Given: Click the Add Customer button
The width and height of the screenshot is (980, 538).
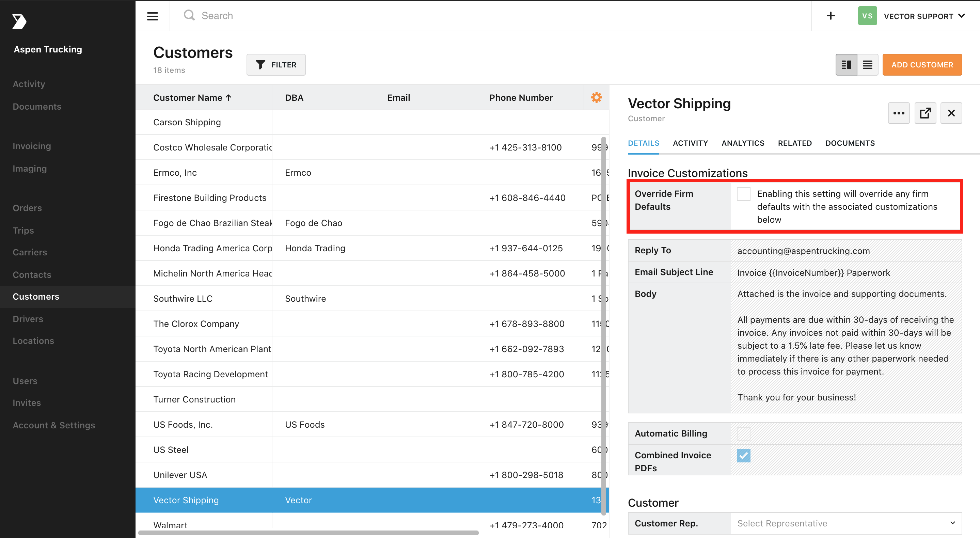Looking at the screenshot, I should tap(922, 65).
